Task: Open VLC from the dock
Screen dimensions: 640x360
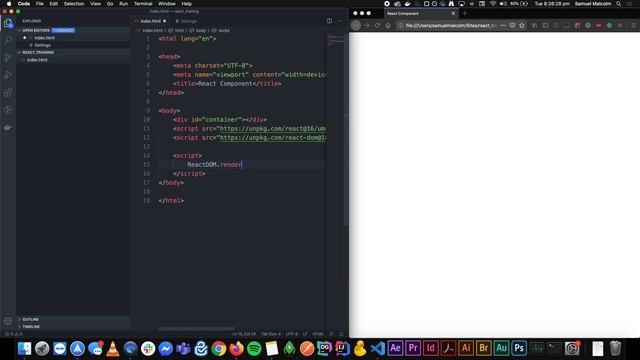Action: pos(113,348)
